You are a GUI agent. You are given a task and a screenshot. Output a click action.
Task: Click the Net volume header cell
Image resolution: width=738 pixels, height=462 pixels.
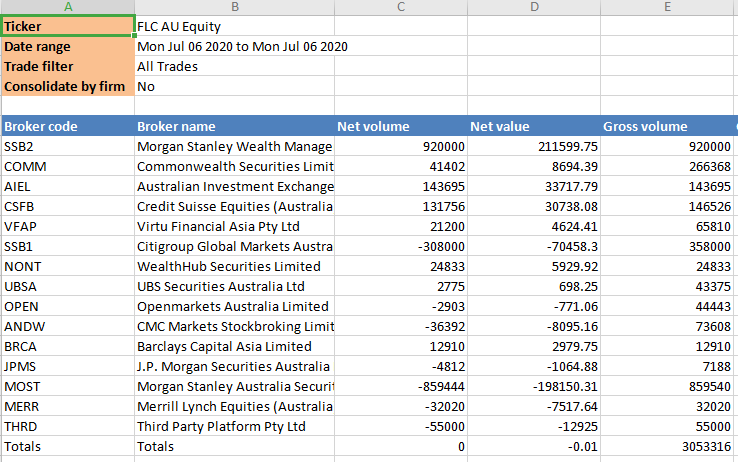coord(401,126)
